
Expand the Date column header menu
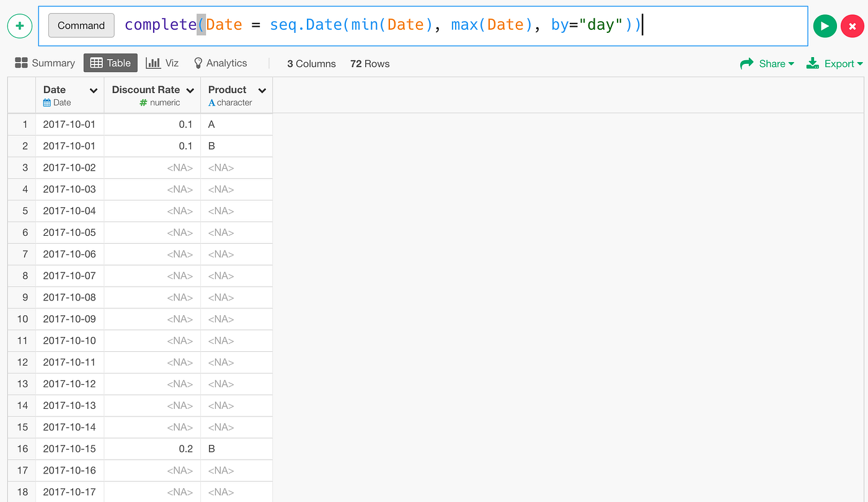pyautogui.click(x=94, y=91)
